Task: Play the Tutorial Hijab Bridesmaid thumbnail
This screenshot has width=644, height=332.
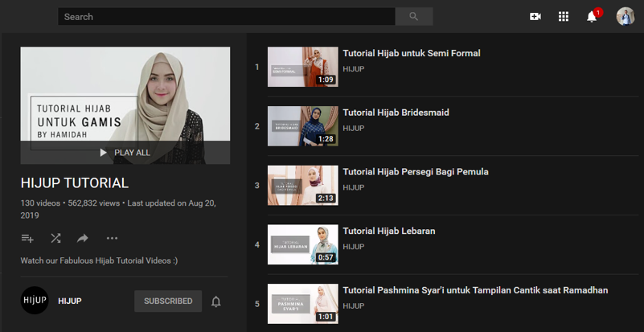Action: coord(302,126)
